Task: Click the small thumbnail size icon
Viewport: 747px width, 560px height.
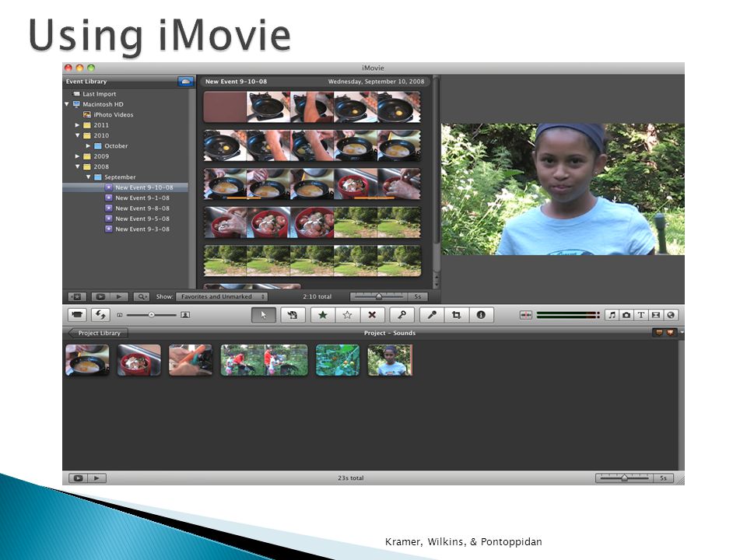Action: (x=120, y=315)
